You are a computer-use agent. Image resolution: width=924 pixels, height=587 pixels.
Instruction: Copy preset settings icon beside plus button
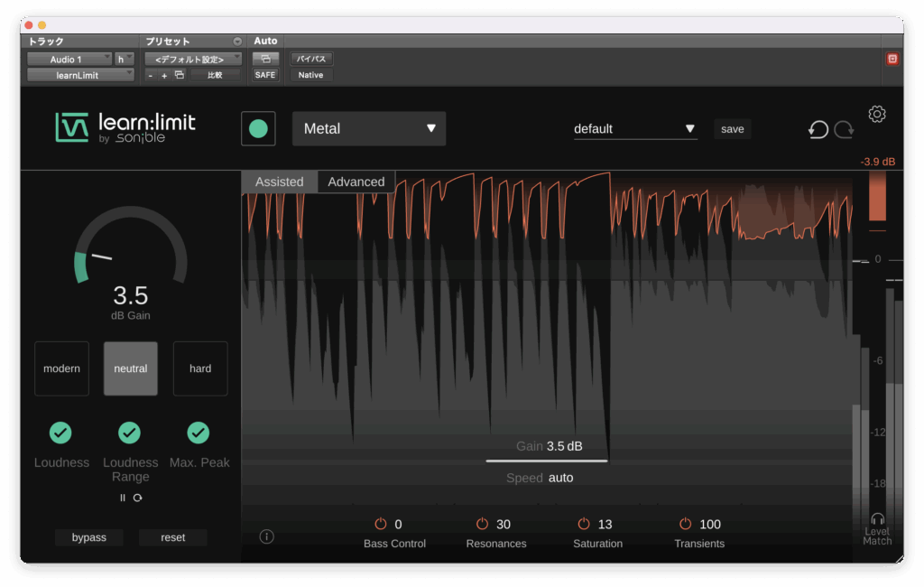coord(180,75)
